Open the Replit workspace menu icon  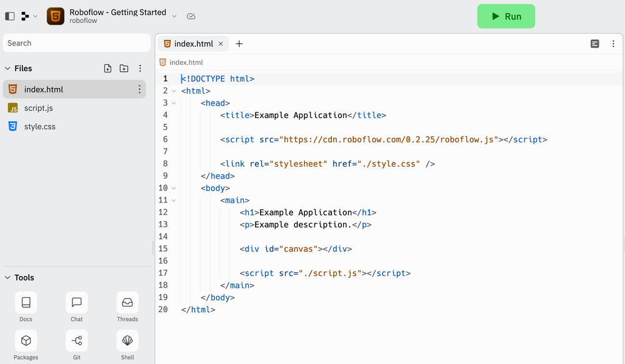(25, 16)
